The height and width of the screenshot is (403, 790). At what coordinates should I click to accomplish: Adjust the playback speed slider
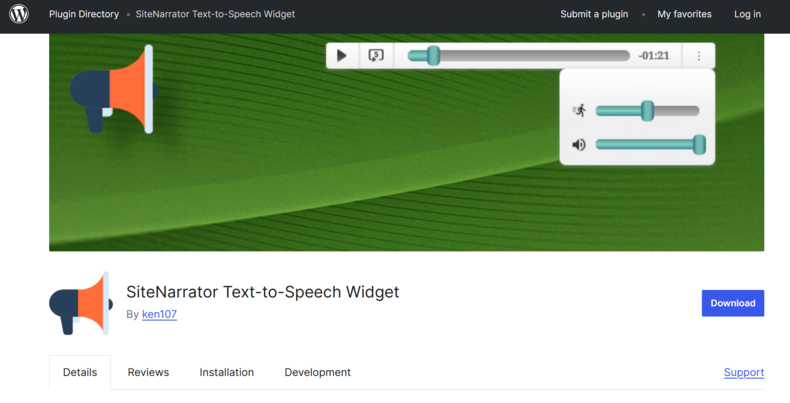pyautogui.click(x=647, y=111)
